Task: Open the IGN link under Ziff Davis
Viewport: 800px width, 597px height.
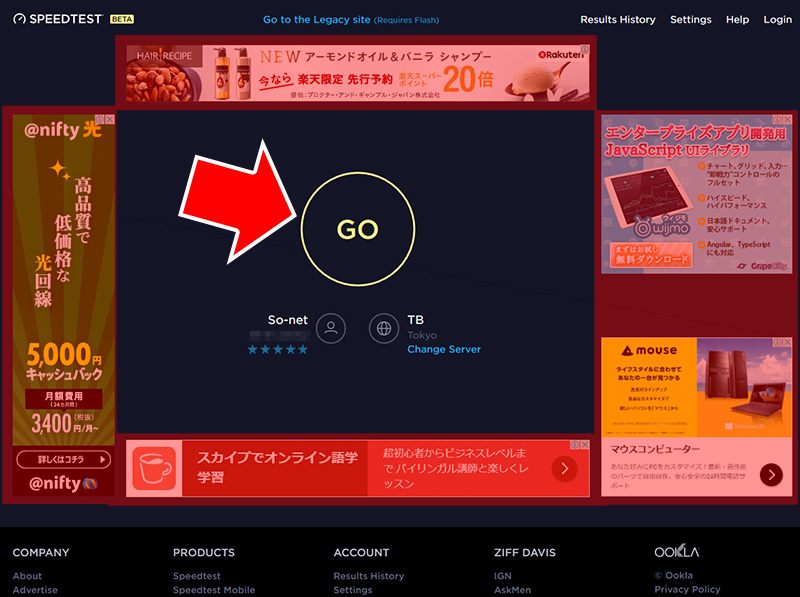Action: click(x=502, y=576)
